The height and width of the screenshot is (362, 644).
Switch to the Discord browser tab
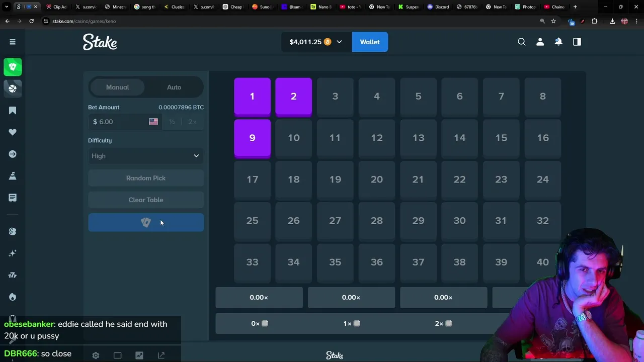click(x=439, y=7)
